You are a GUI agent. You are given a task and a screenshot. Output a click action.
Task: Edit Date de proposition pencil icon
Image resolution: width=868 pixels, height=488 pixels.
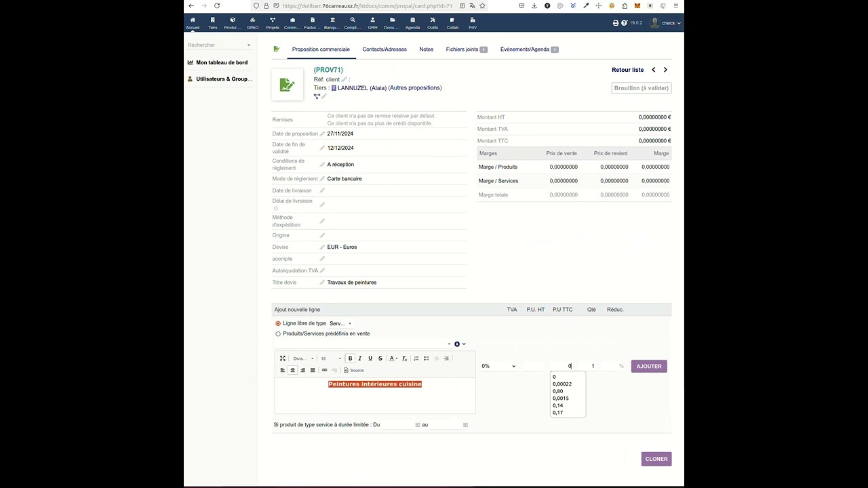[322, 134]
